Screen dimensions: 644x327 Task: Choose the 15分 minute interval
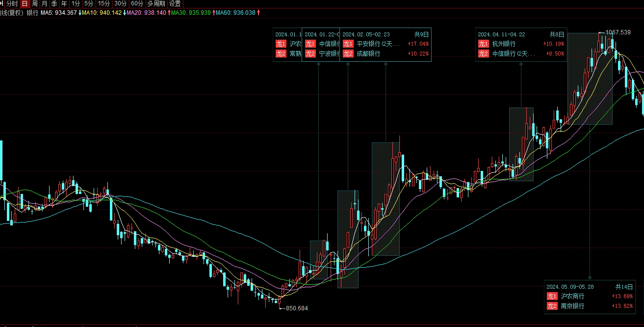point(104,3)
